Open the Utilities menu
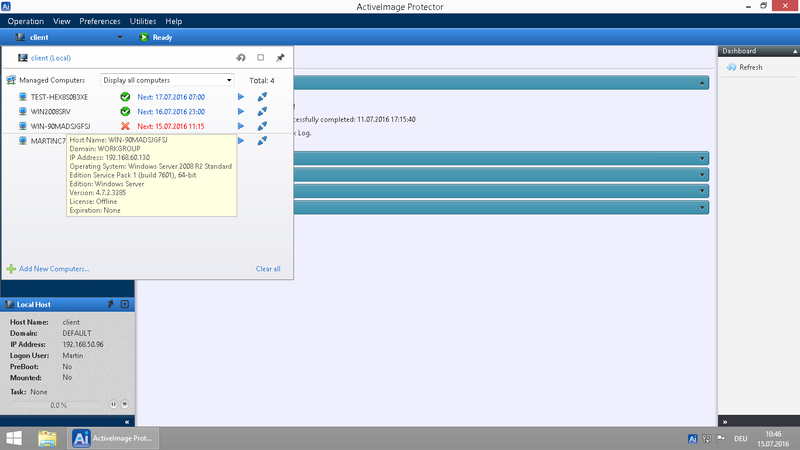The height and width of the screenshot is (450, 800). (x=143, y=21)
